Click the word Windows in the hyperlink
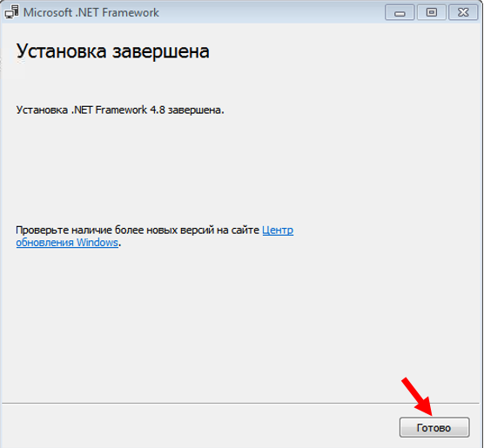 pyautogui.click(x=97, y=243)
